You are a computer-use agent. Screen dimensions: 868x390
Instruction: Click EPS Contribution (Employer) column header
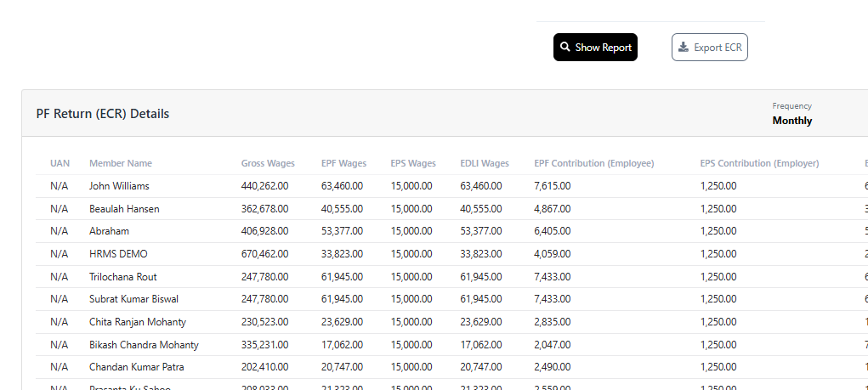pyautogui.click(x=759, y=163)
